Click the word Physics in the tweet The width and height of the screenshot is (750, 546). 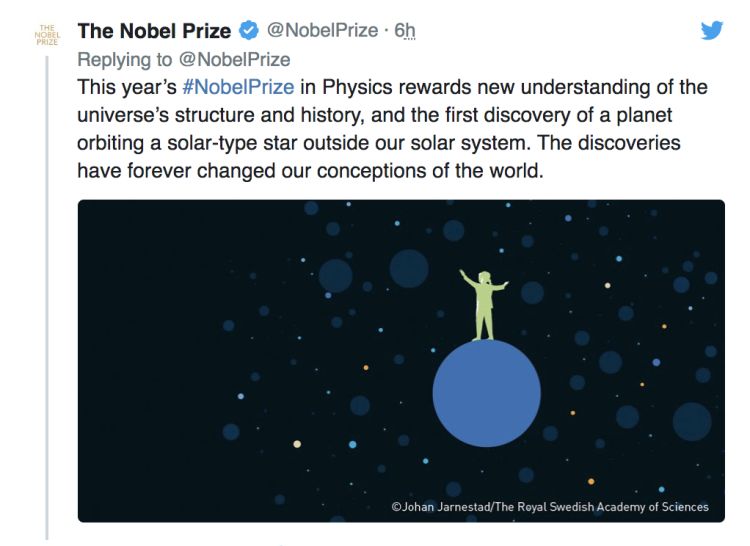coord(357,88)
